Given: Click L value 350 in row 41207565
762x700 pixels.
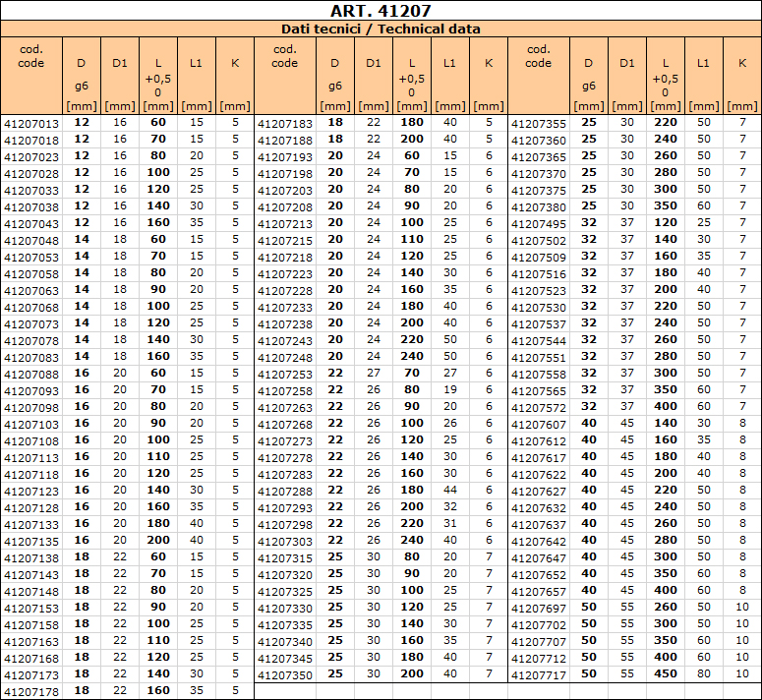Looking at the screenshot, I should click(666, 389).
